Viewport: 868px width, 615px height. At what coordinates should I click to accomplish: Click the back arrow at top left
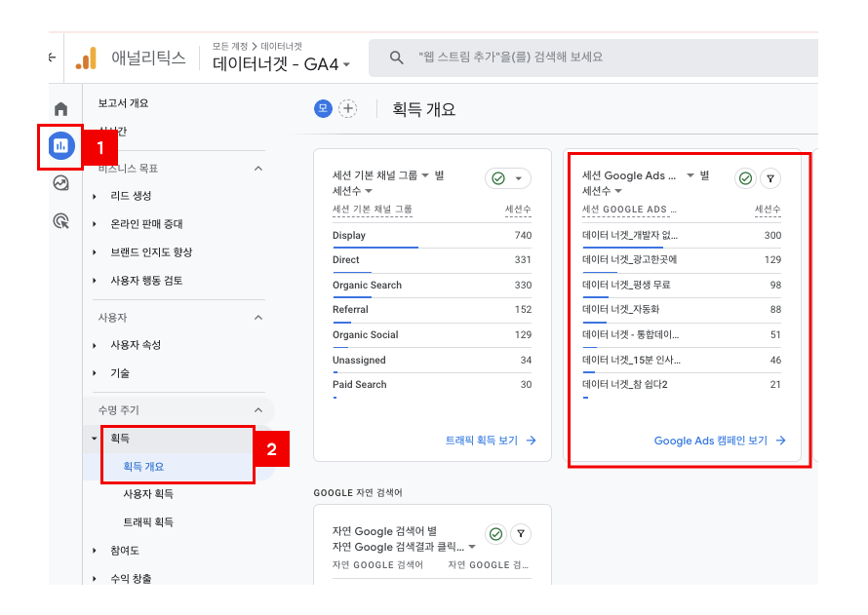(52, 57)
